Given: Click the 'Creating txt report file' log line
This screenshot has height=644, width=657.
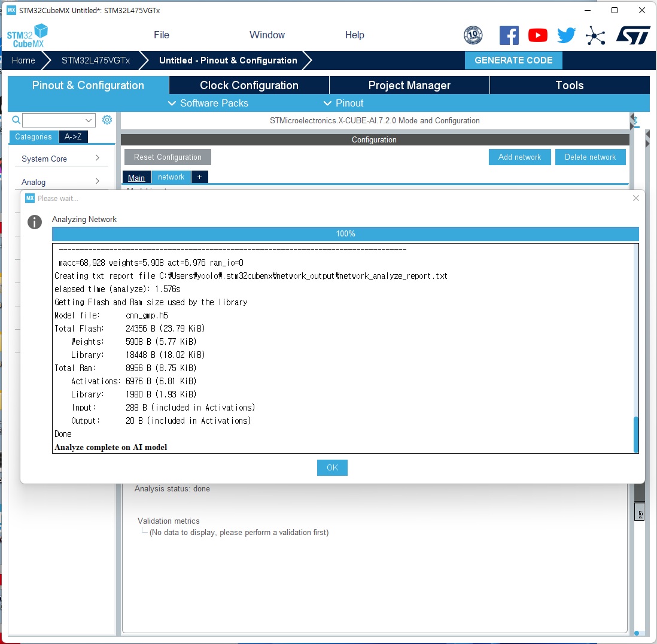Looking at the screenshot, I should tap(251, 276).
